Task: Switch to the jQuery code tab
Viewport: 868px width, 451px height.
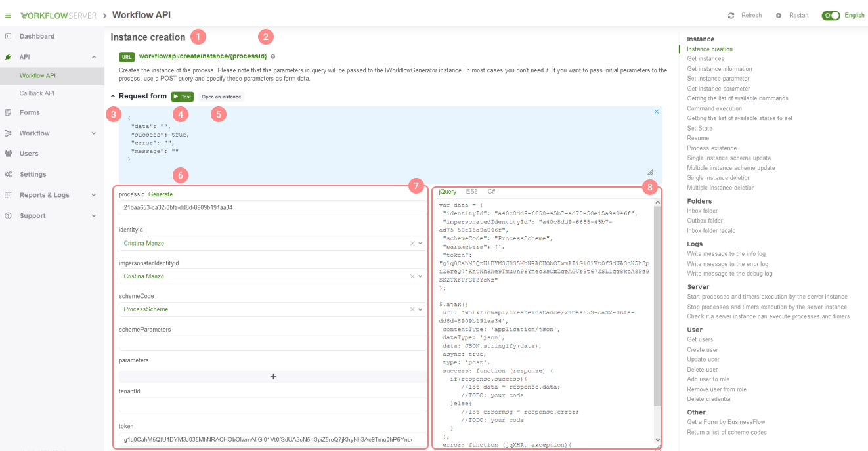Action: click(447, 192)
